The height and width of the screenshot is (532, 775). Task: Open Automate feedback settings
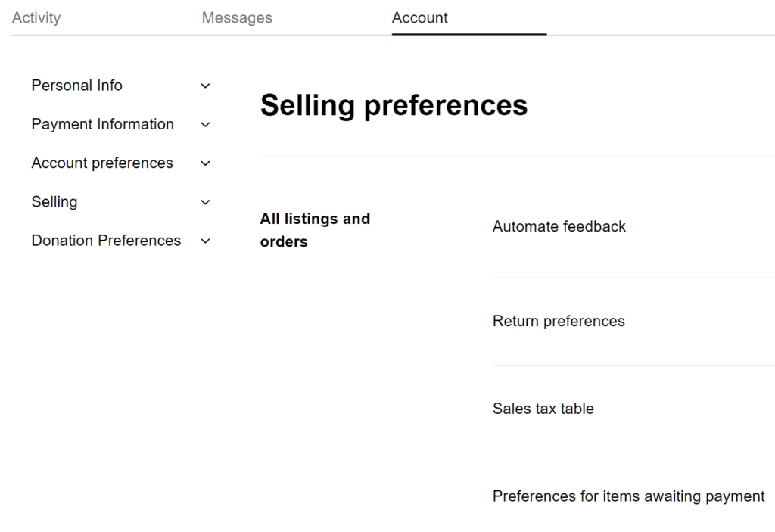[559, 226]
